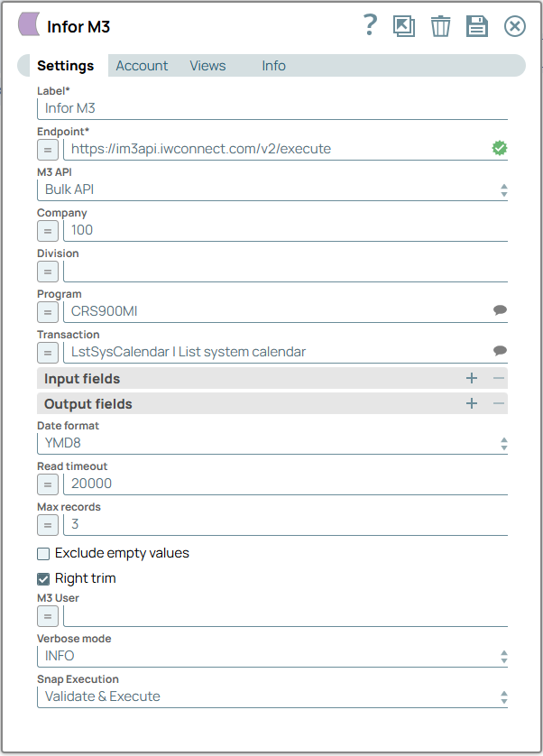This screenshot has width=543, height=756.
Task: Open the Views tab
Action: point(207,65)
